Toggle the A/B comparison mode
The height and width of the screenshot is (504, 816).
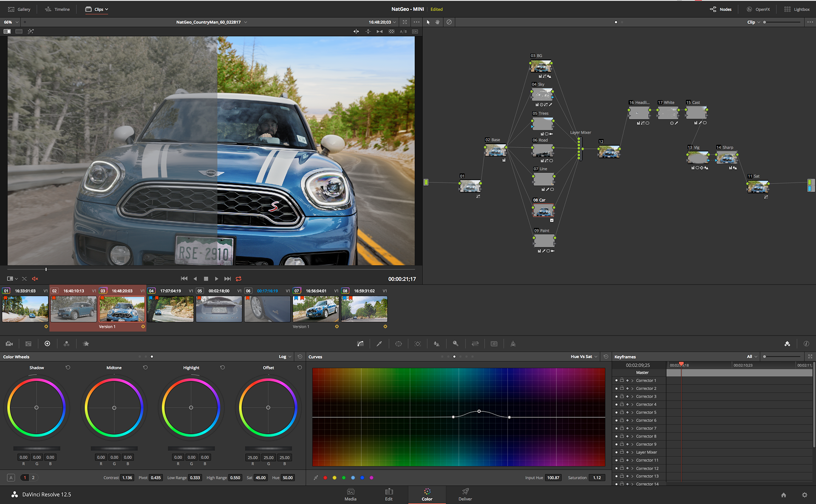(403, 31)
